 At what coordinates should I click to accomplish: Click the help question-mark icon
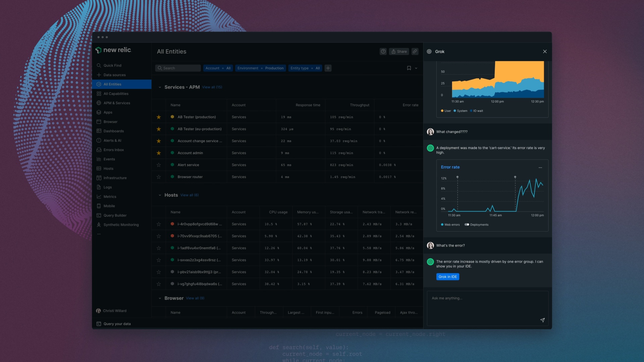(383, 52)
